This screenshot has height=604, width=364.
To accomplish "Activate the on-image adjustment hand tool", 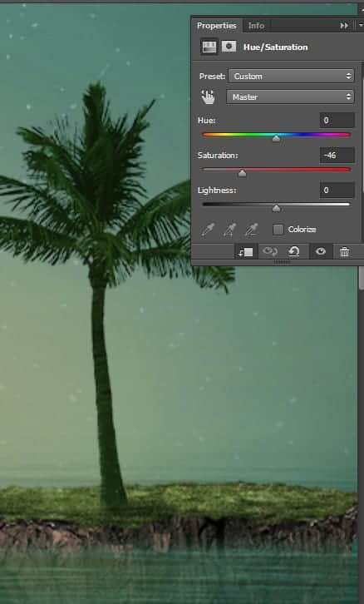I will [x=208, y=97].
